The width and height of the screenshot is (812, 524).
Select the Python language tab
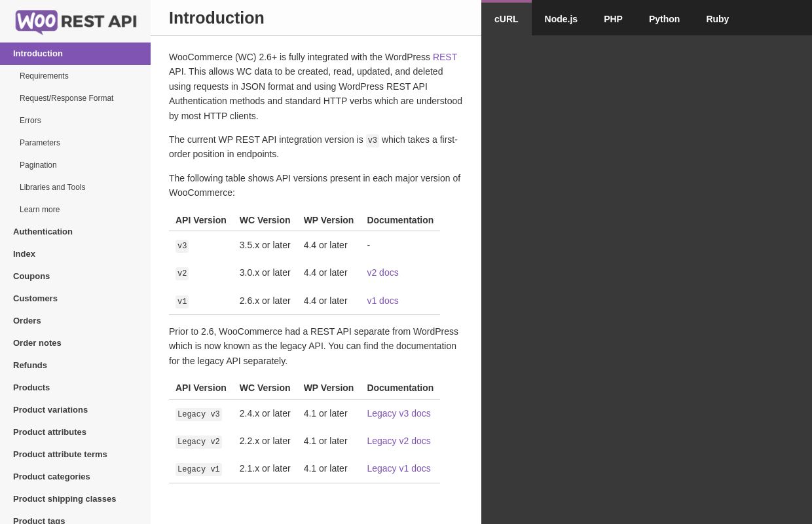(664, 19)
